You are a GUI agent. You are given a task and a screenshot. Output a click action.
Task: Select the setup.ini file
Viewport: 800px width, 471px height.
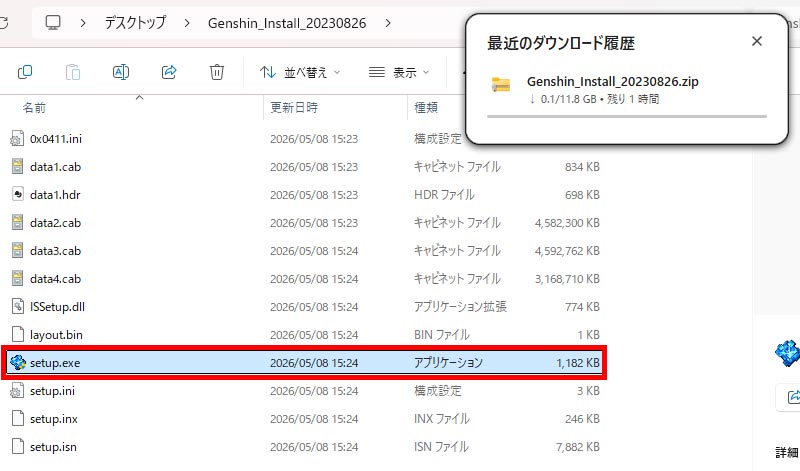click(x=304, y=391)
